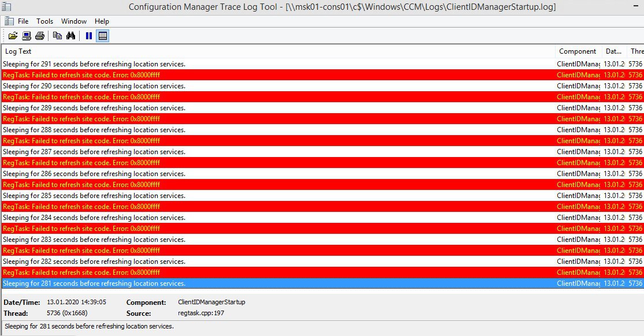The image size is (644, 336).
Task: Pause log monitoring with the pause icon
Action: click(x=89, y=36)
